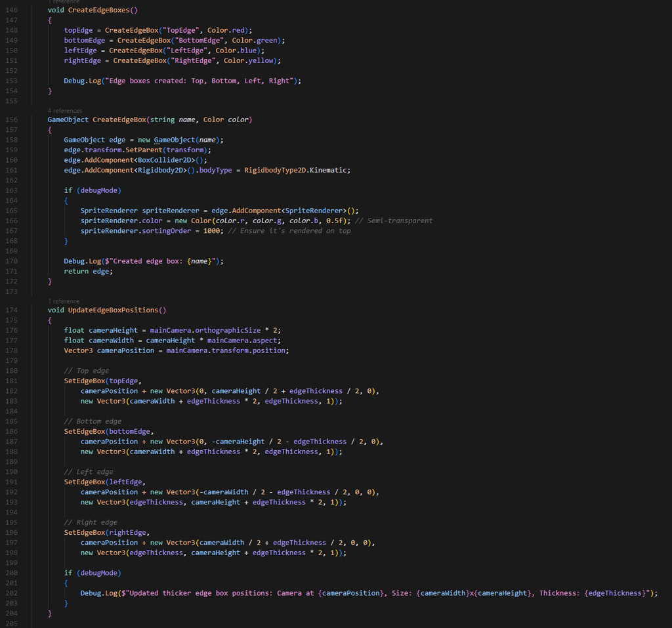
Task: Click the cameraPosition declaration on line 178
Action: point(125,350)
